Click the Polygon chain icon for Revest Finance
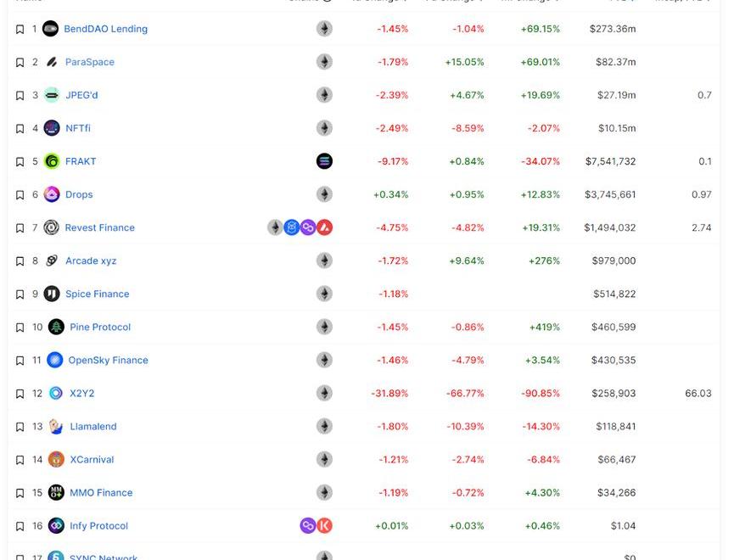 click(308, 227)
